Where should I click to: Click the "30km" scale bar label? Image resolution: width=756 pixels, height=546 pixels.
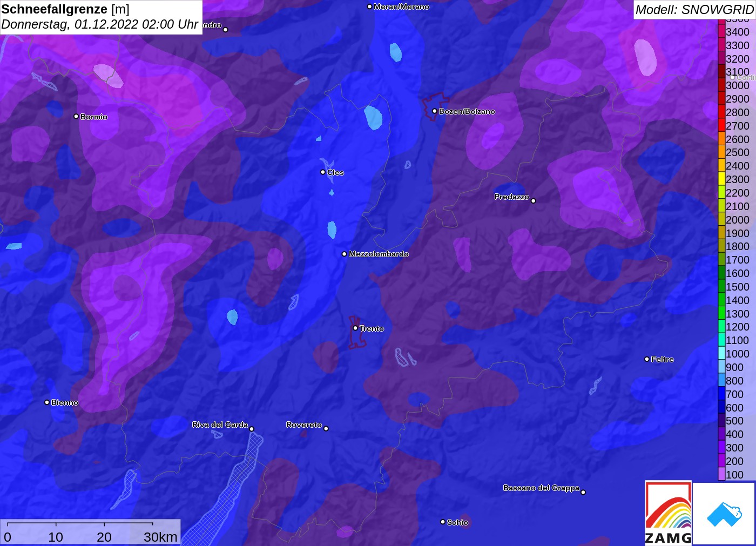tap(160, 537)
